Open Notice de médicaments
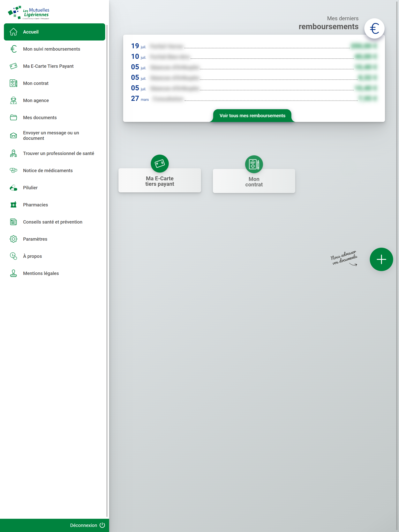399x532 pixels. [54, 171]
